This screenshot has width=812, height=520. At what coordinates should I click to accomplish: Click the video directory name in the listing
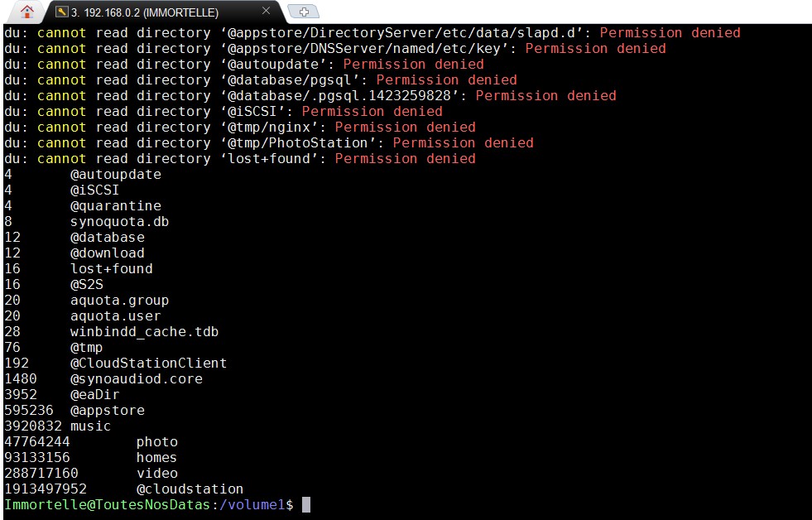pyautogui.click(x=156, y=473)
